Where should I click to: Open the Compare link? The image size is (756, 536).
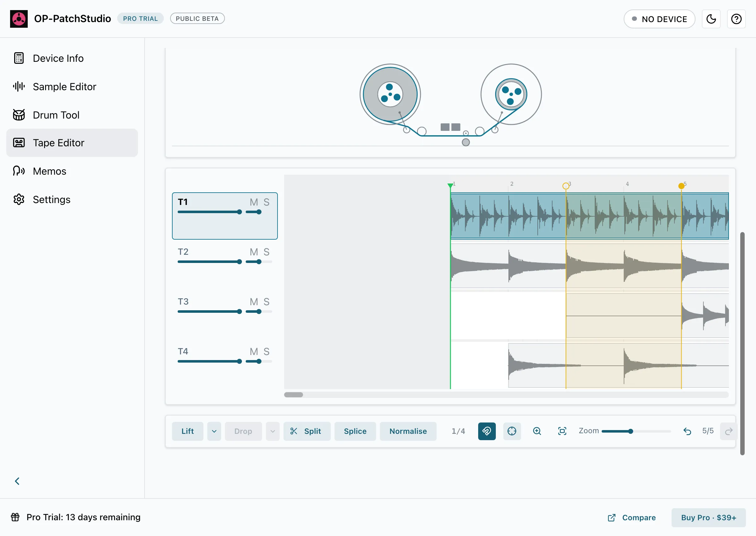click(x=632, y=517)
